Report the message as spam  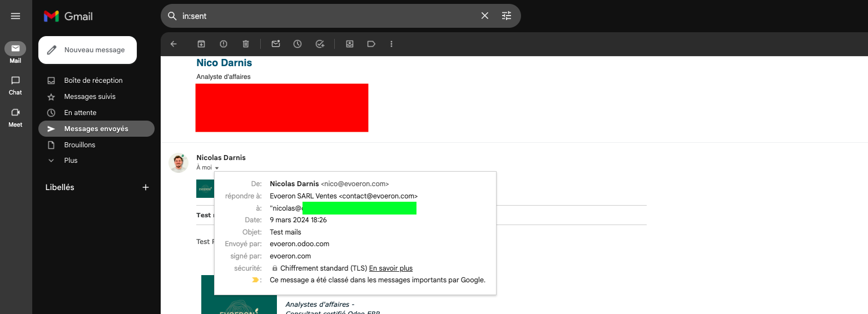224,44
